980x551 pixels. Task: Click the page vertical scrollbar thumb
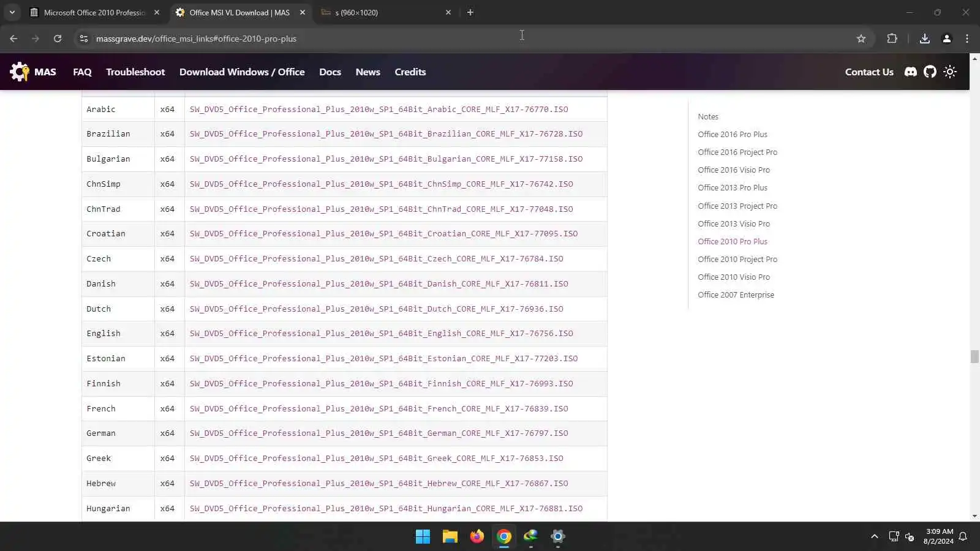click(x=974, y=356)
